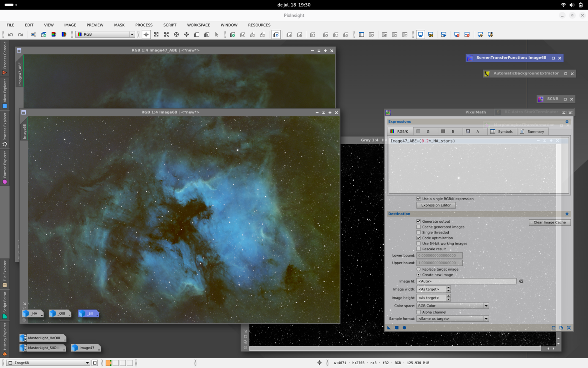Uncheck Use a single RGB/K expression
Screen dimensions: 588x368
click(418, 199)
